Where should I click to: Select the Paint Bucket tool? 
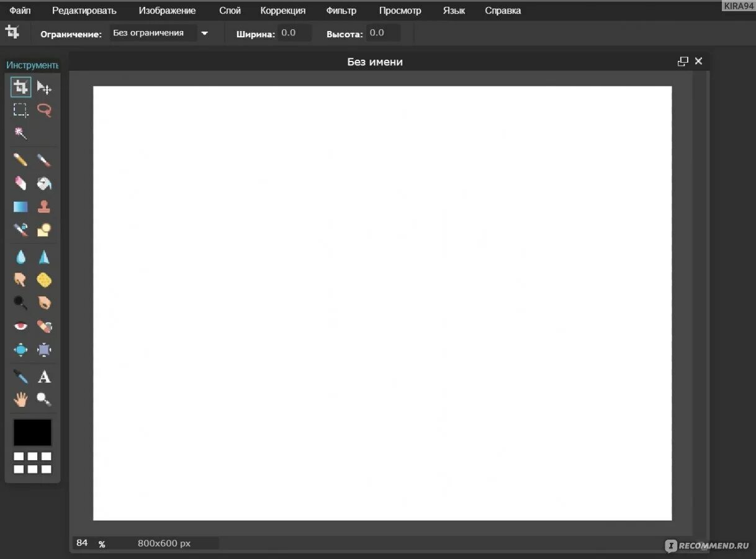click(x=44, y=183)
